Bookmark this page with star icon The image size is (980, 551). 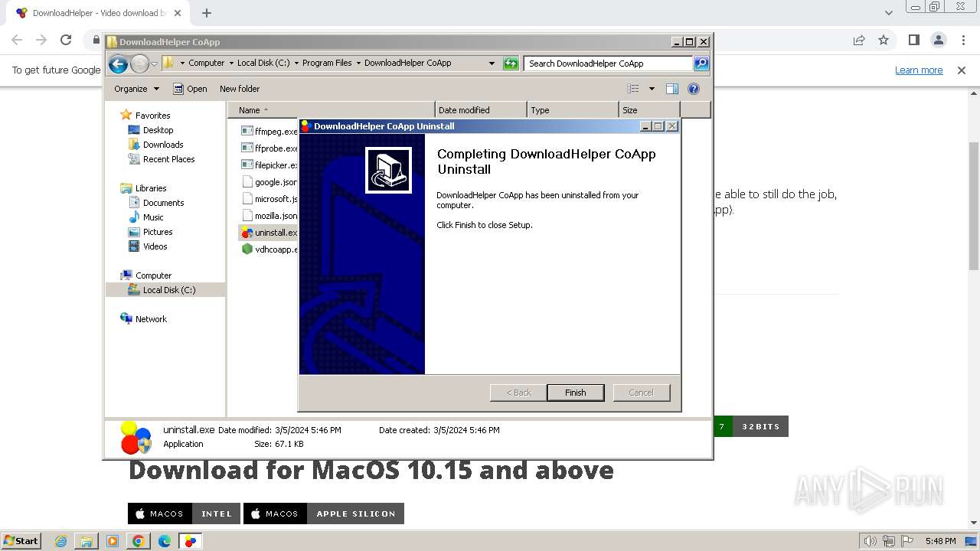click(x=884, y=40)
